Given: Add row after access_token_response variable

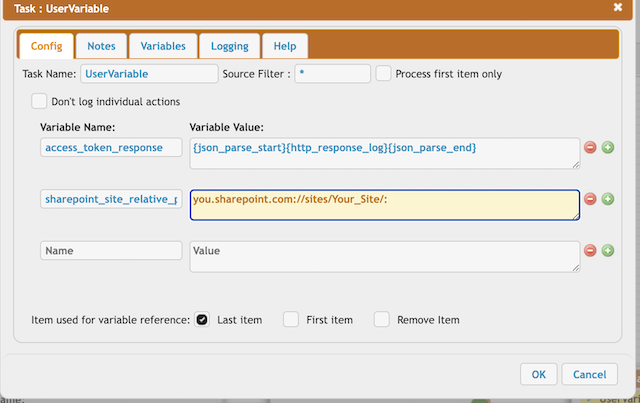Looking at the screenshot, I should pos(608,147).
